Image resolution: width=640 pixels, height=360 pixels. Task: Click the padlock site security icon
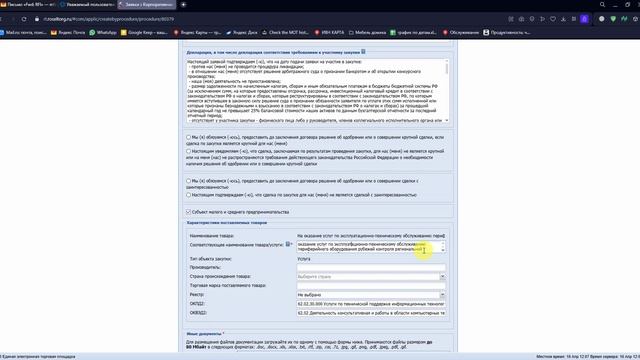click(37, 19)
